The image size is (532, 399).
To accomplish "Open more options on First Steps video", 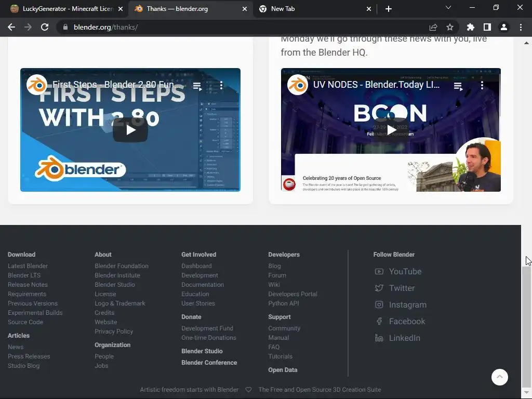I will coord(221,85).
